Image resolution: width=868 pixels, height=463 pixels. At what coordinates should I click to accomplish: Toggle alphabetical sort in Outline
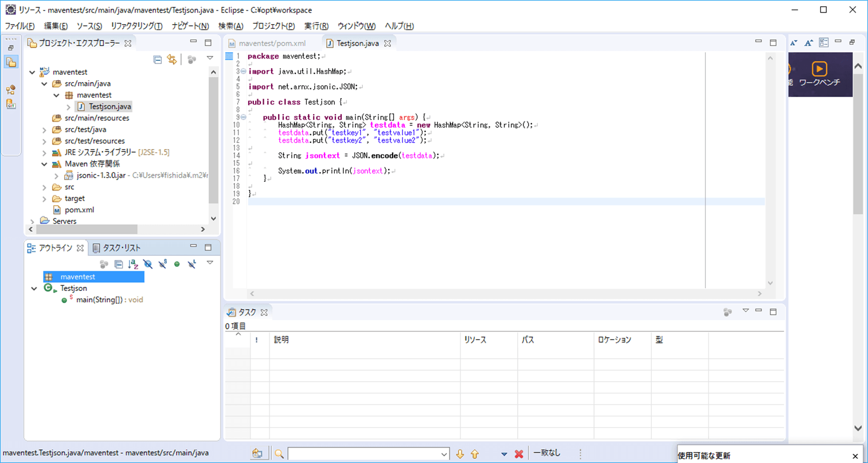click(133, 264)
